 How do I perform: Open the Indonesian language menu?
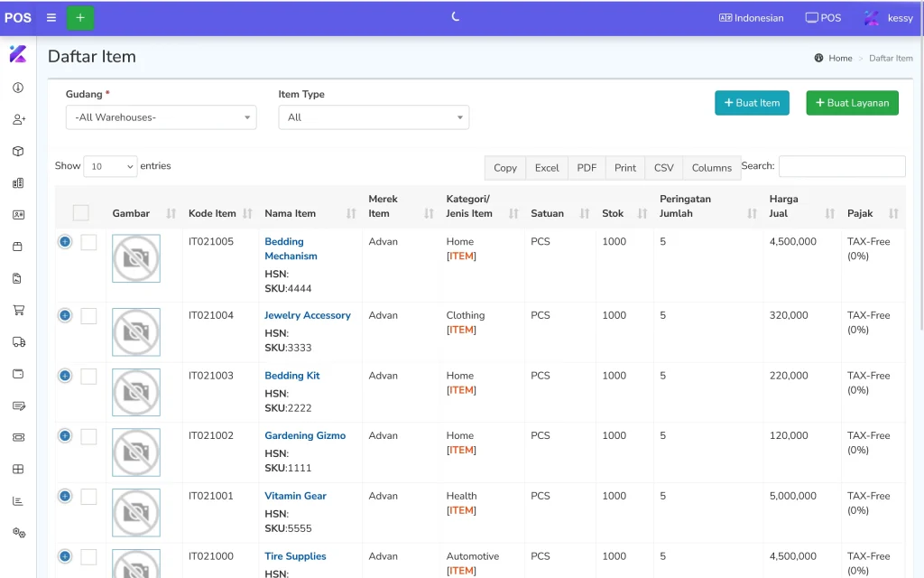point(751,18)
